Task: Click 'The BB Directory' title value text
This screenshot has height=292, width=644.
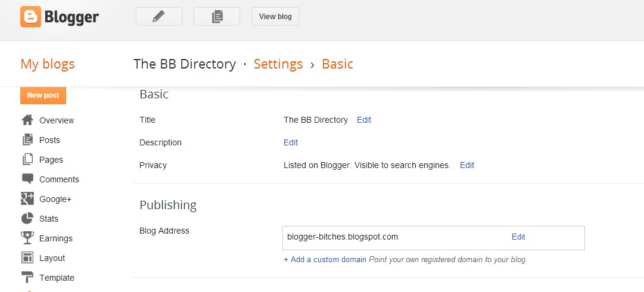Action: (316, 120)
